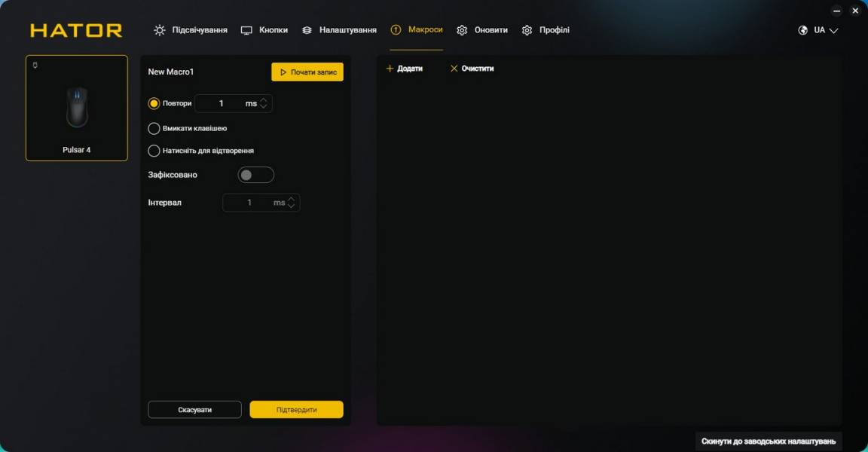Select the Вмикати клавішею radio option
The width and height of the screenshot is (868, 452).
(x=154, y=128)
